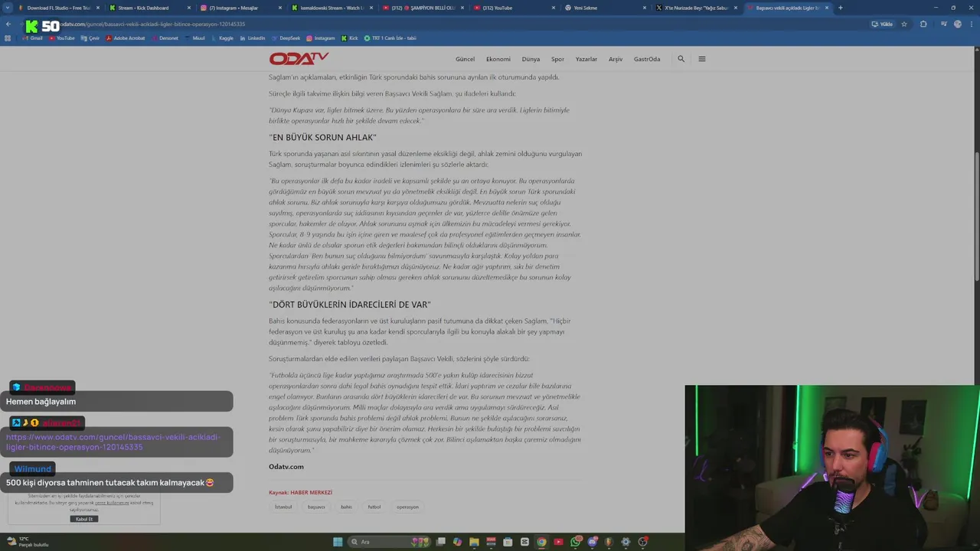Switch to the Instagram Mesajlar tab

[x=241, y=8]
